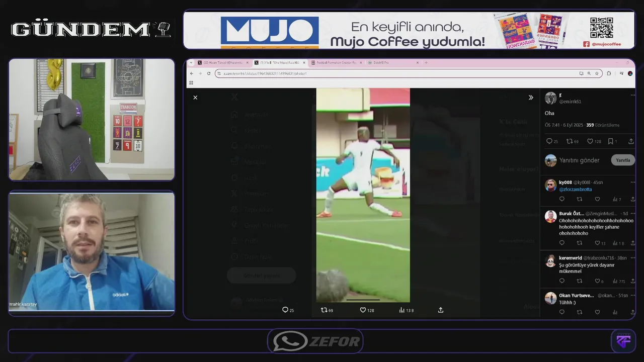This screenshot has height=362, width=644.
Task: Reply icon in main post stats row
Action: click(x=549, y=141)
